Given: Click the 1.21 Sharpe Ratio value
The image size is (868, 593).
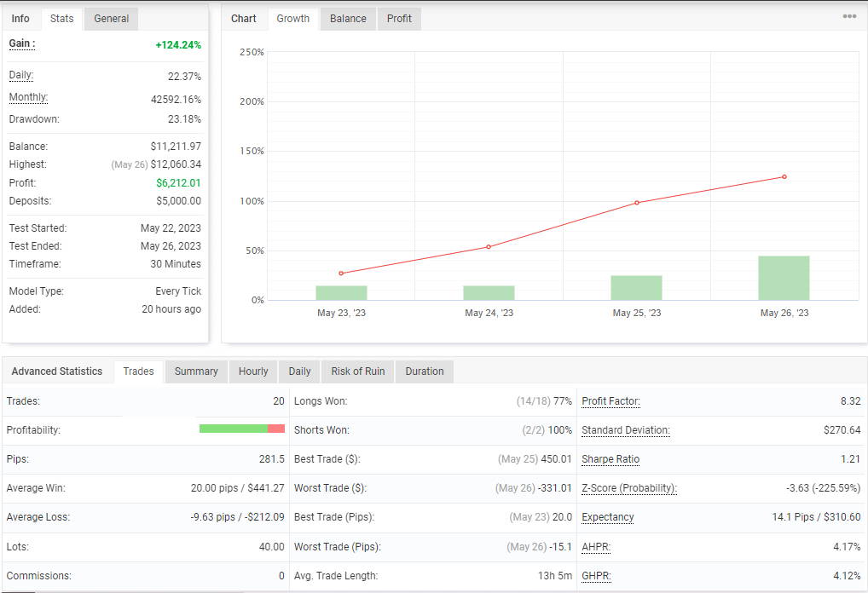Looking at the screenshot, I should [850, 459].
